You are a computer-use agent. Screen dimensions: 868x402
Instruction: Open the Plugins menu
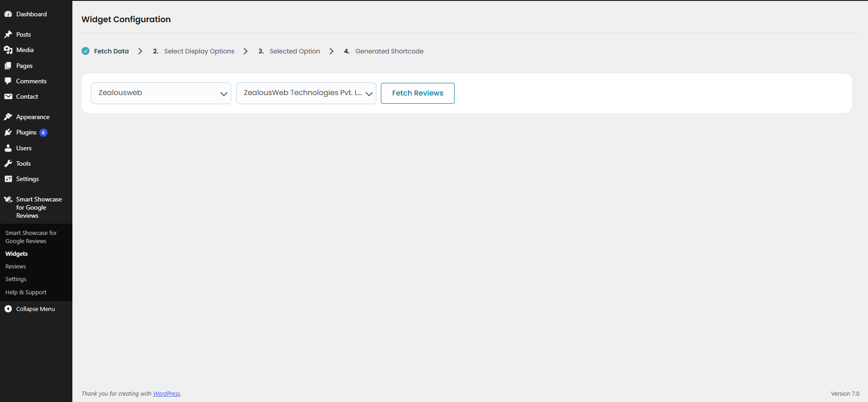36,132
